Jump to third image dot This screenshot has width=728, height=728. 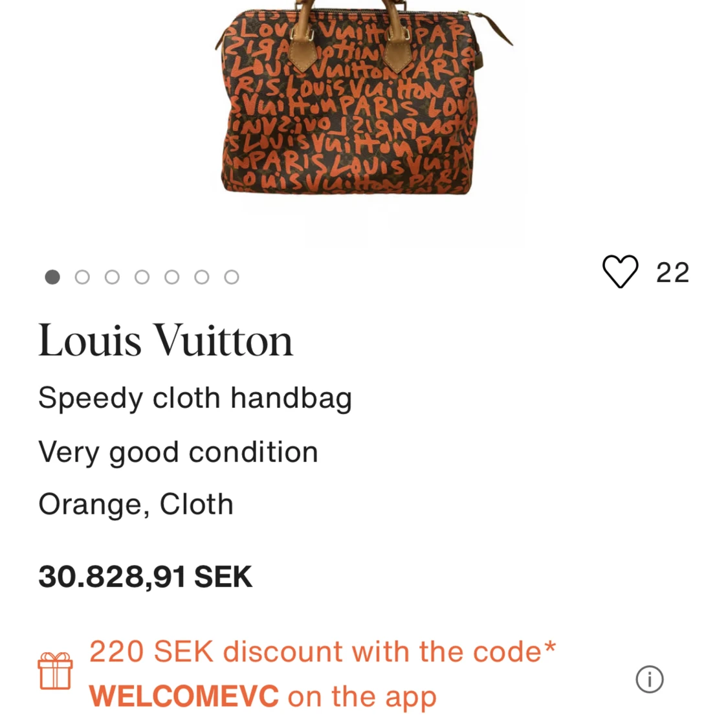pos(112,277)
